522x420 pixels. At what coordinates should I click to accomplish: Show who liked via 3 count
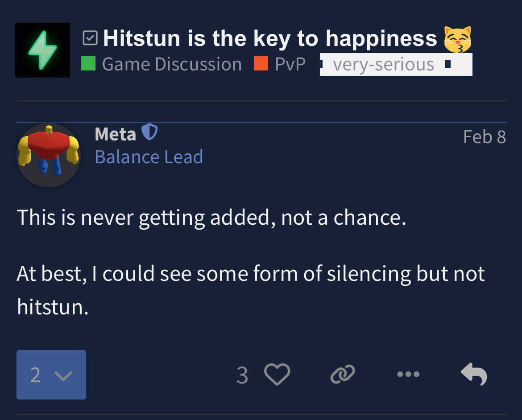coord(242,375)
